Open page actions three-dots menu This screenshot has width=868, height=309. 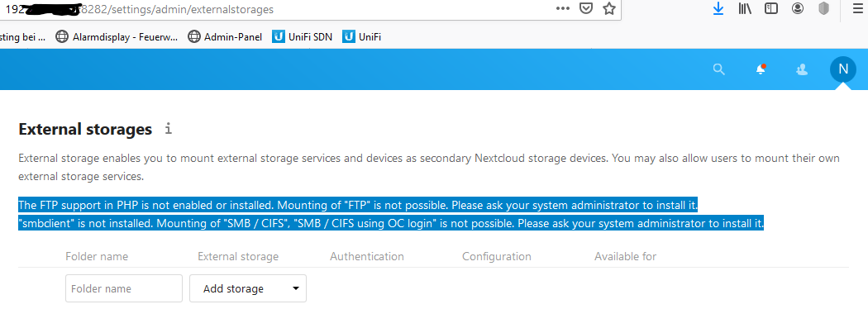[562, 9]
